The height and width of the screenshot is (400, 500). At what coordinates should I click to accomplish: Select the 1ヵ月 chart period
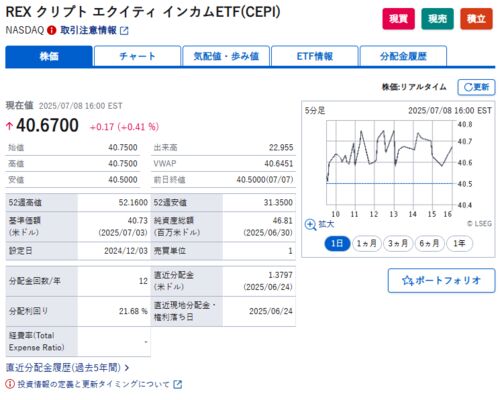point(367,243)
